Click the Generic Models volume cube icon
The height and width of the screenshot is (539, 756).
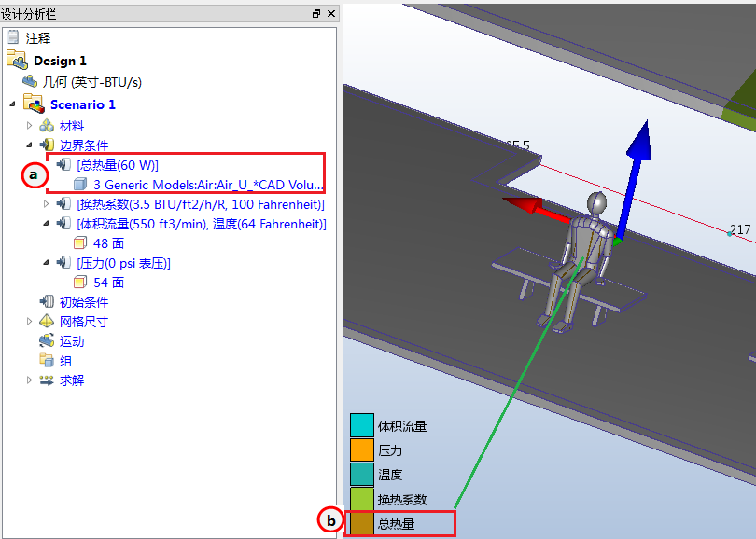(80, 184)
